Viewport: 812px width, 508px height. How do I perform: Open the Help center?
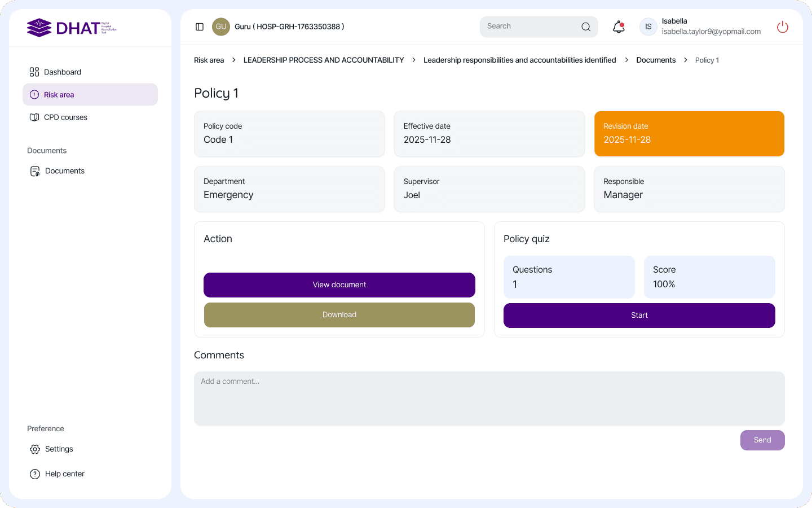point(64,474)
